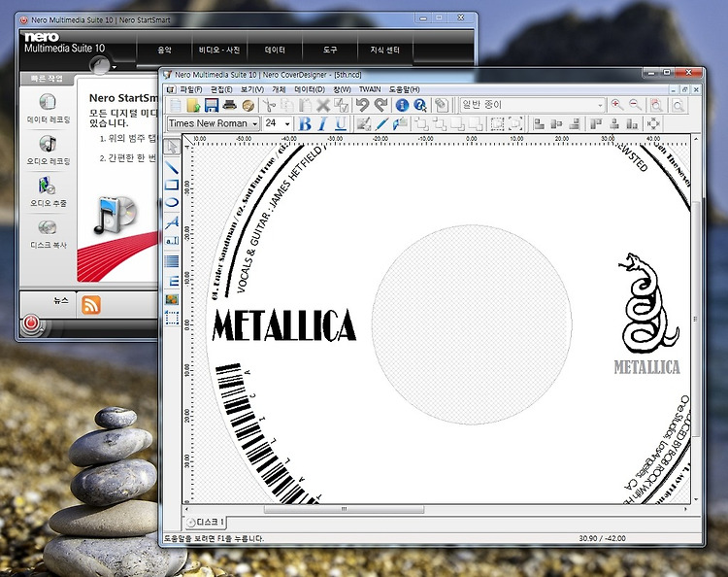Select the Text box tool
728x577 pixels.
(172, 241)
